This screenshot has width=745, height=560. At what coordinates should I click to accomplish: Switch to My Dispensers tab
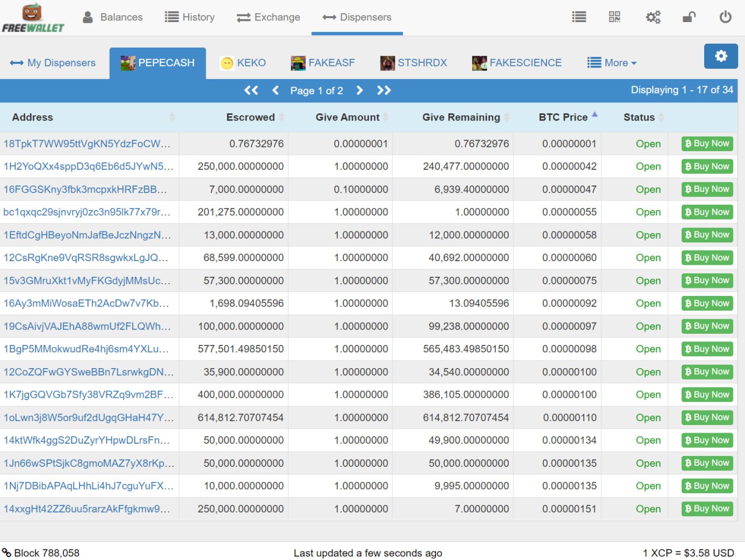click(x=53, y=63)
